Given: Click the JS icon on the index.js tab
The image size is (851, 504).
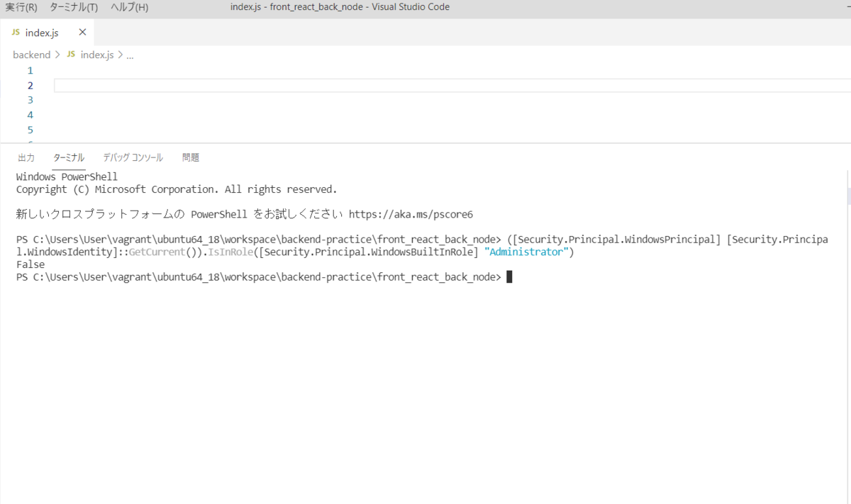Looking at the screenshot, I should (x=15, y=32).
